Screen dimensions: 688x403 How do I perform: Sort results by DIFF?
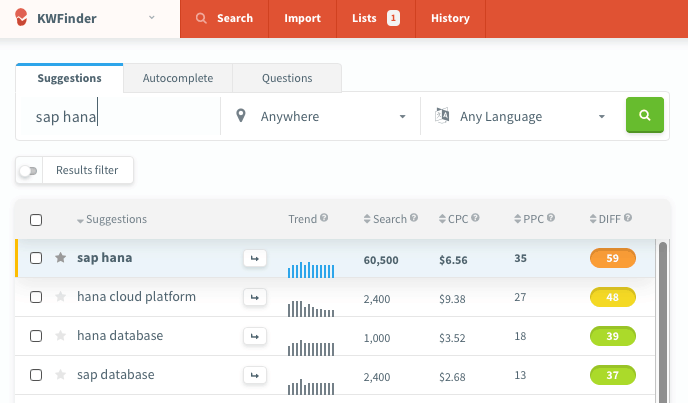pos(605,219)
